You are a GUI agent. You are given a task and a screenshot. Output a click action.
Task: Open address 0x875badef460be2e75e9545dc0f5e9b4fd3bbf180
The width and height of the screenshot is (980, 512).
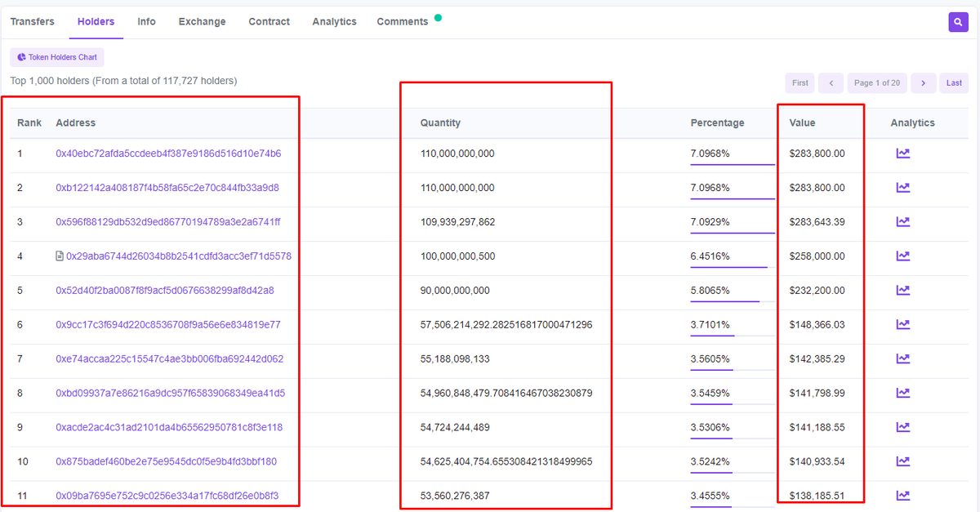167,462
